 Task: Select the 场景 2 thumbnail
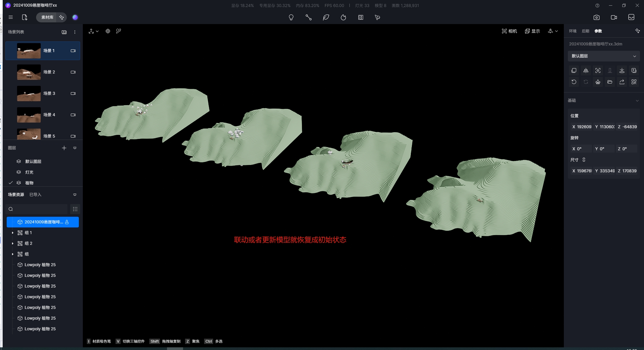click(x=29, y=72)
